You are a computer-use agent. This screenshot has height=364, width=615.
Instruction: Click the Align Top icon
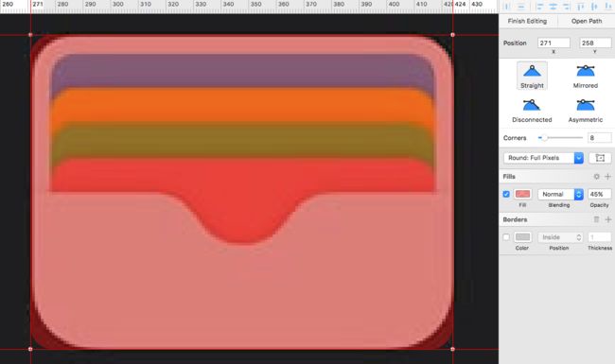pos(581,7)
